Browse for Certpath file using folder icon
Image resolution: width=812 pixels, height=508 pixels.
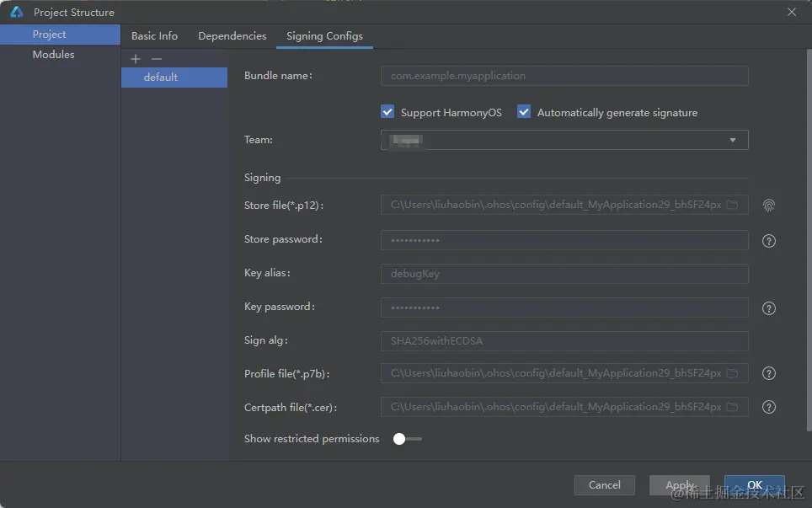(732, 407)
